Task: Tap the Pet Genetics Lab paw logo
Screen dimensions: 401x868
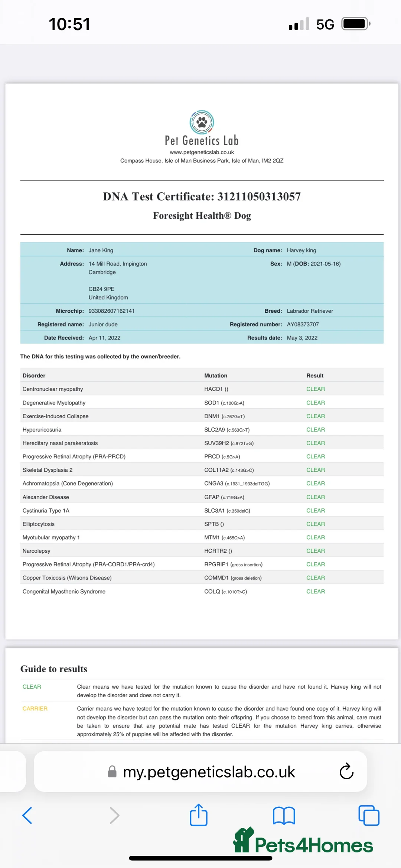Action: pyautogui.click(x=202, y=122)
